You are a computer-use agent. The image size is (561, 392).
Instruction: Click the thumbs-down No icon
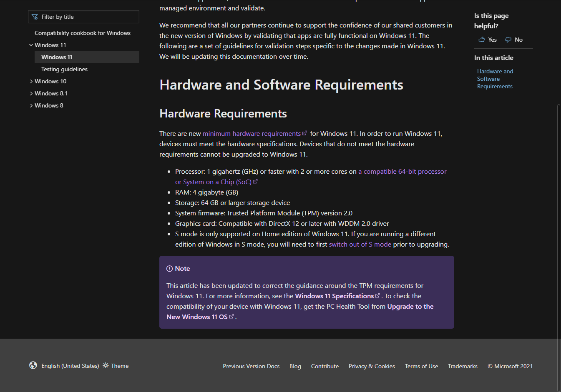pos(508,40)
